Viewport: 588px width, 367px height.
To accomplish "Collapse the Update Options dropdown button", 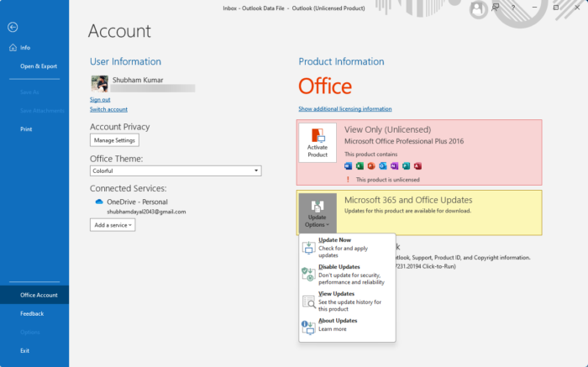I will 318,213.
